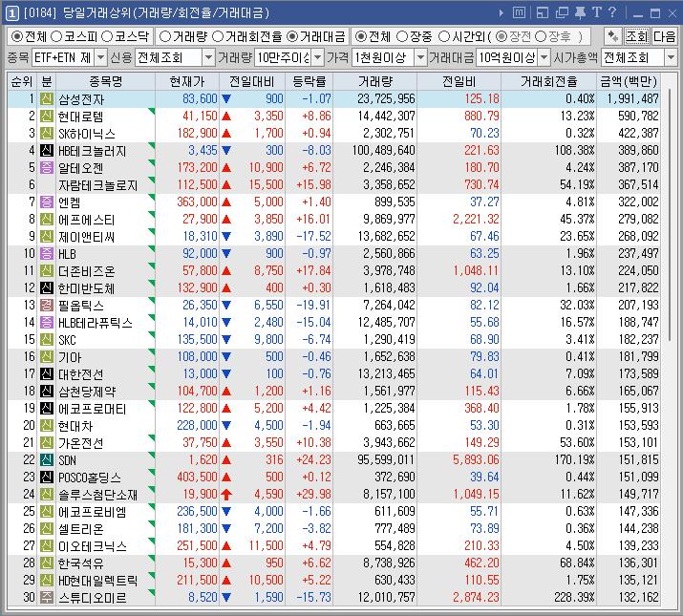Select the 장중 session radio button
Image resolution: width=683 pixels, height=616 pixels.
[402, 36]
